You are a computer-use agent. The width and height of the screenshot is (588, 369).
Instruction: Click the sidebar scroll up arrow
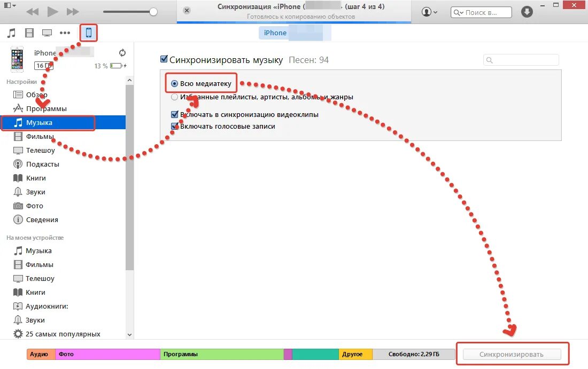[130, 80]
